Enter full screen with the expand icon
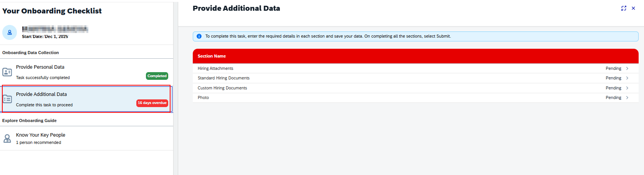Image resolution: width=644 pixels, height=175 pixels. [624, 8]
